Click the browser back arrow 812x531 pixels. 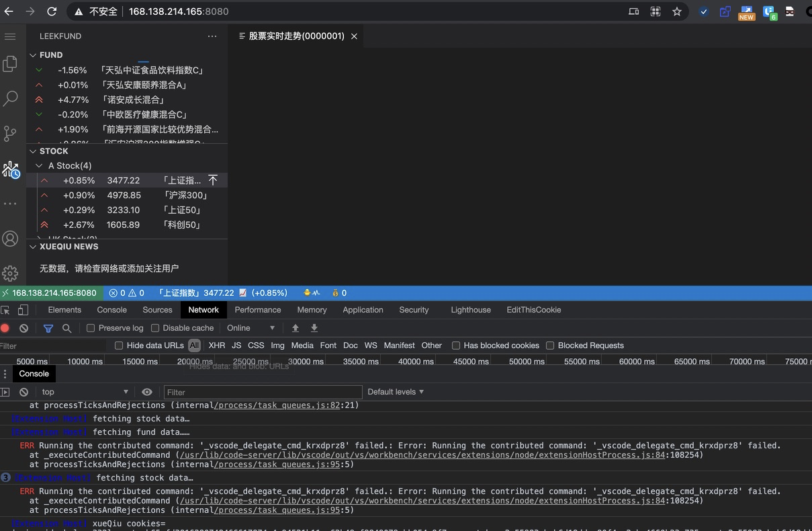point(8,11)
